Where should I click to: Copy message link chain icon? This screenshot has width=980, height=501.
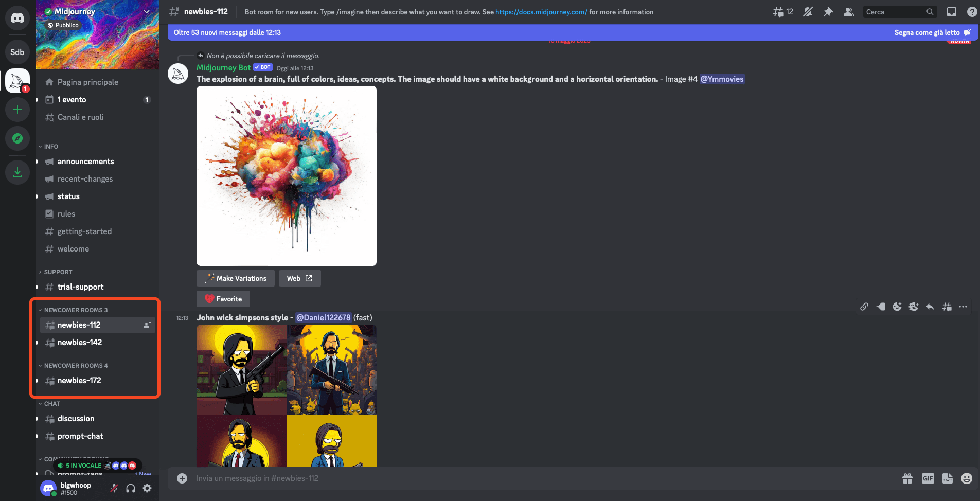[864, 307]
